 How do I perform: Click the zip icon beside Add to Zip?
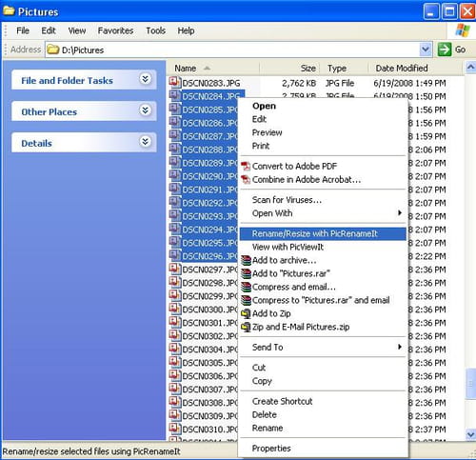(246, 313)
